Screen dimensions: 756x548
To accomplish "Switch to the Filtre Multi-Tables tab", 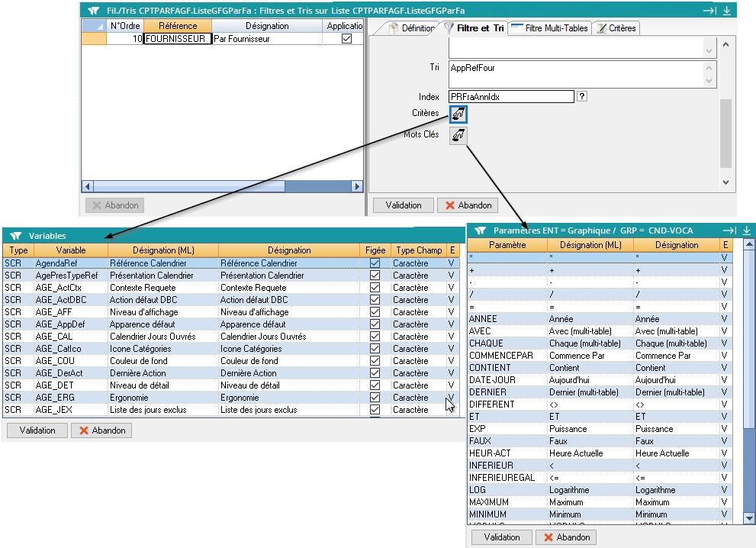I will tap(549, 28).
